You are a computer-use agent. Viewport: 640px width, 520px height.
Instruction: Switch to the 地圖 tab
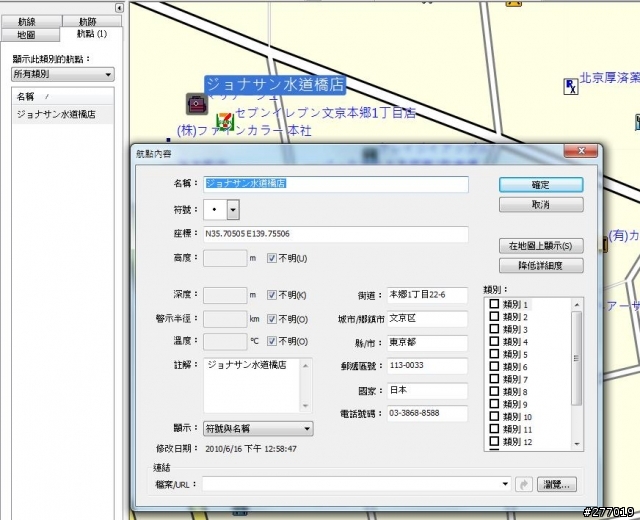tap(31, 35)
